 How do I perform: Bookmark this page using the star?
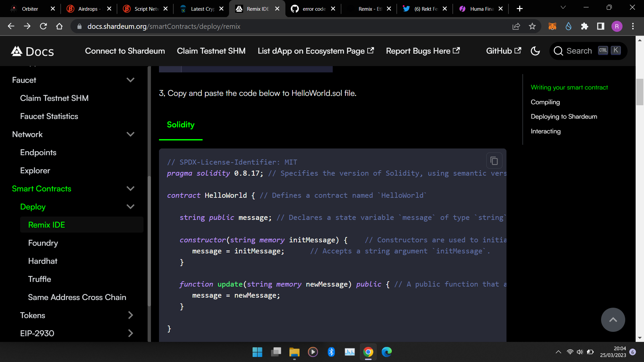click(x=532, y=26)
